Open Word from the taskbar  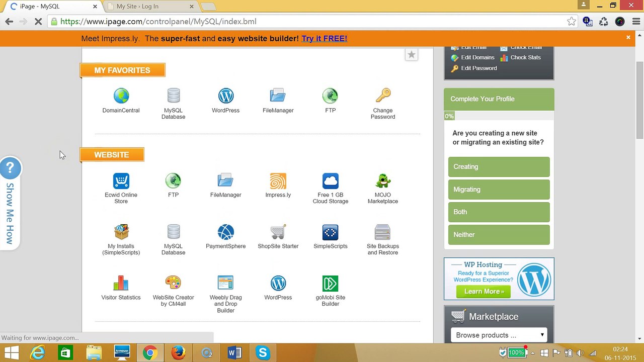[x=234, y=353]
